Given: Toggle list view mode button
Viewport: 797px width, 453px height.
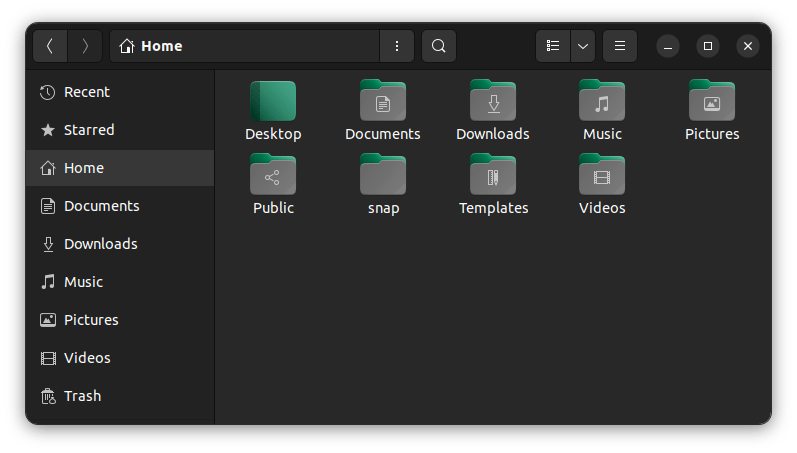Looking at the screenshot, I should (x=553, y=46).
